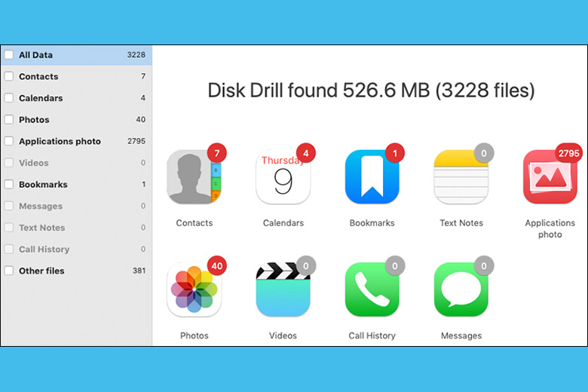Image resolution: width=588 pixels, height=392 pixels.
Task: Check the Other files checkbox
Action: [9, 271]
